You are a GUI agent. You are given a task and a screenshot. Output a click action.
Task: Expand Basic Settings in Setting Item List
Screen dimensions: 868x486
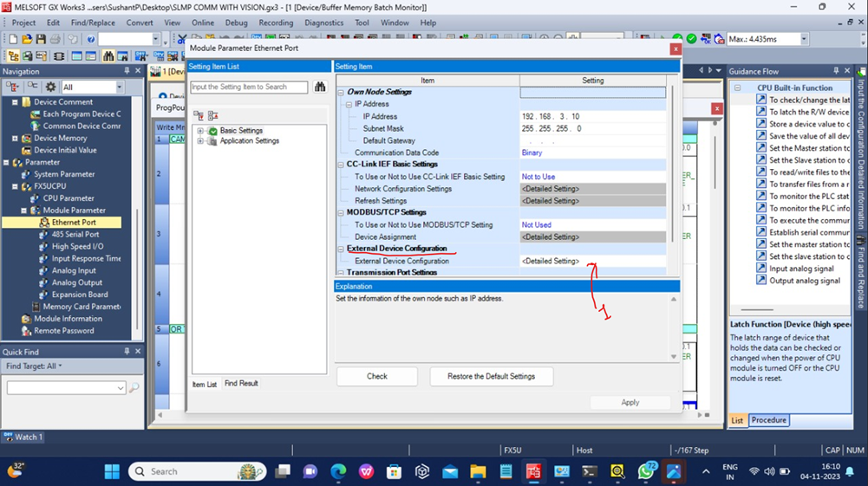pos(199,131)
